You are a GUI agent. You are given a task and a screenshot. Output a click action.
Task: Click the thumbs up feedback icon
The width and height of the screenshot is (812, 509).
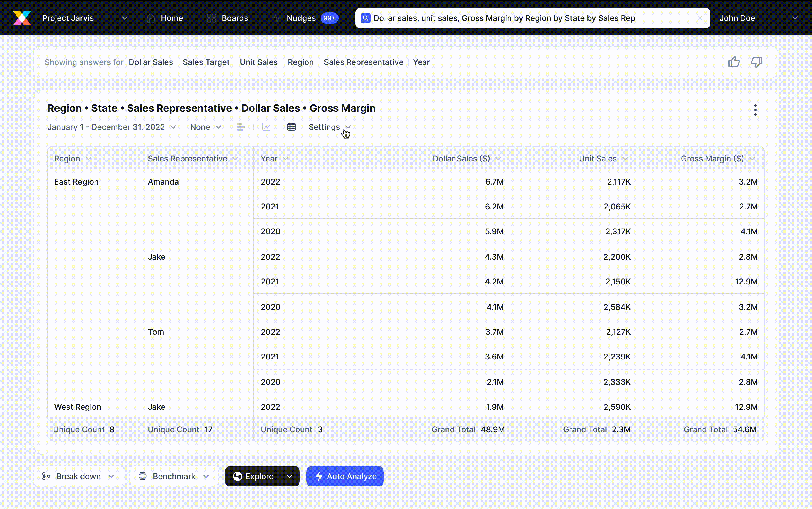click(734, 62)
